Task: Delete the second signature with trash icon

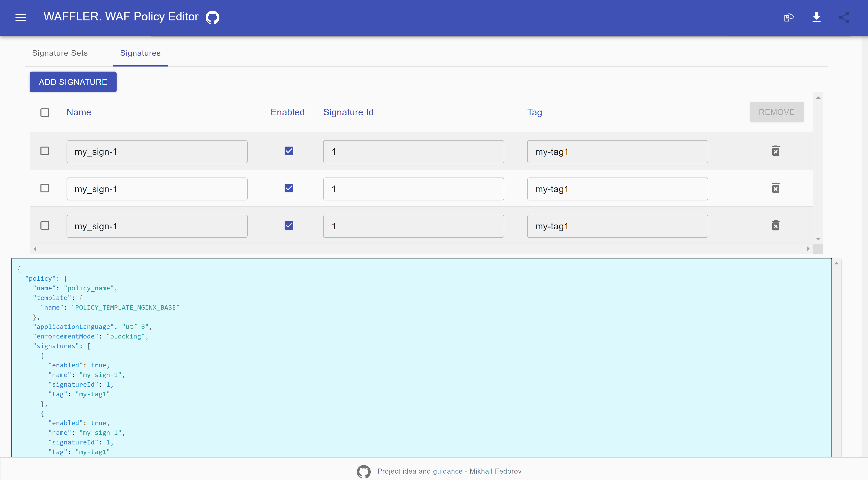Action: point(775,188)
